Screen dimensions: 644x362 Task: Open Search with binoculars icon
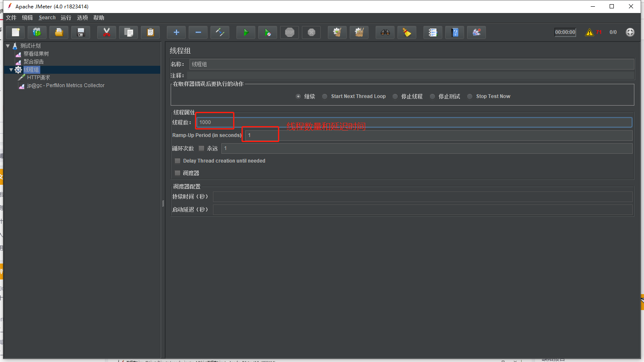385,32
